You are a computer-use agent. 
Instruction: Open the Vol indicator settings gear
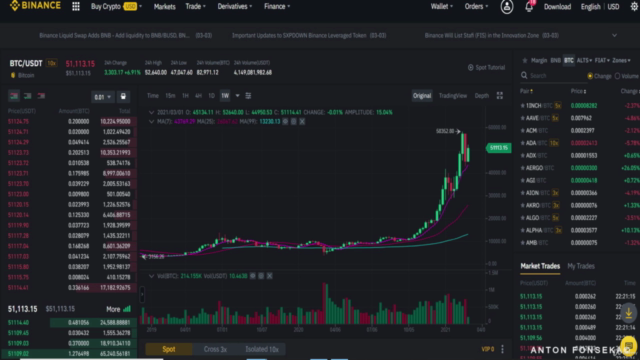tap(253, 276)
